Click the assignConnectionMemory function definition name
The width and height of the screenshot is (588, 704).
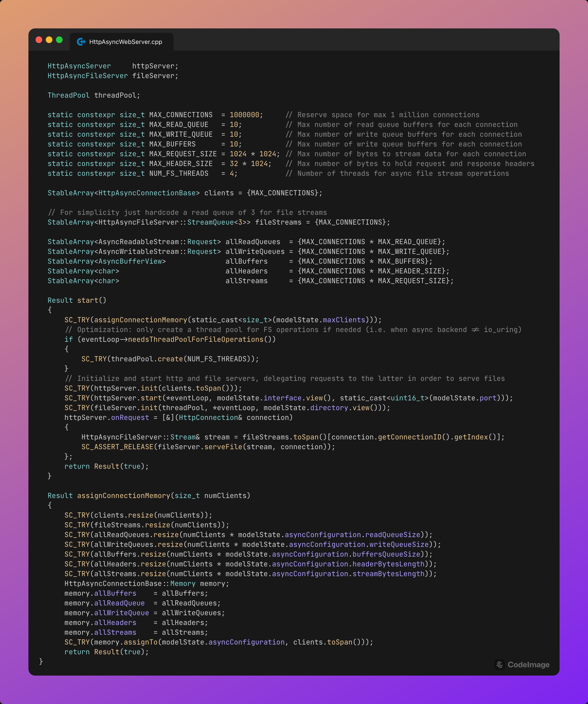tap(123, 495)
